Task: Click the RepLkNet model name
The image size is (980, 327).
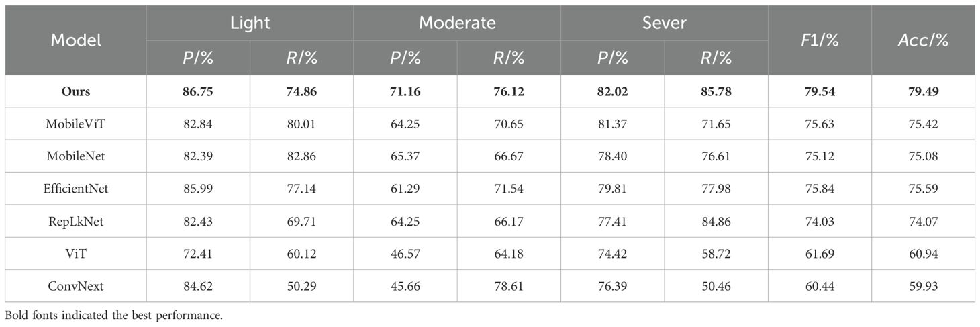Action: coord(76,221)
